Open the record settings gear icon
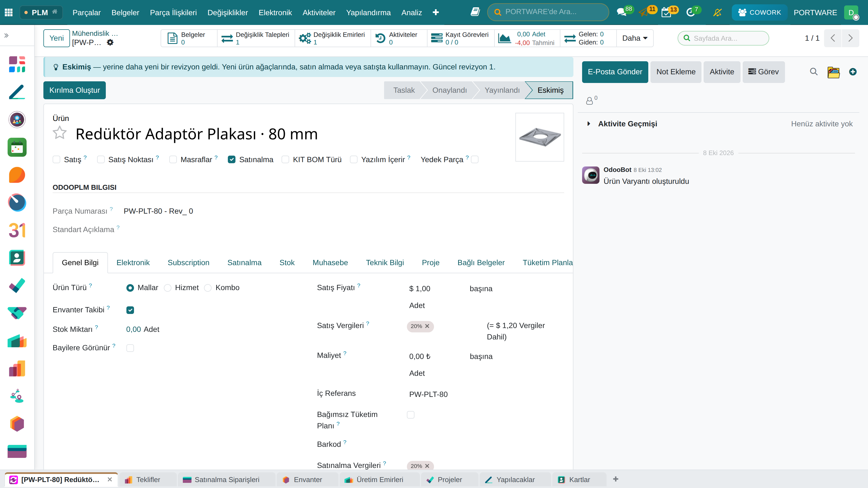Image resolution: width=868 pixels, height=488 pixels. (x=110, y=43)
